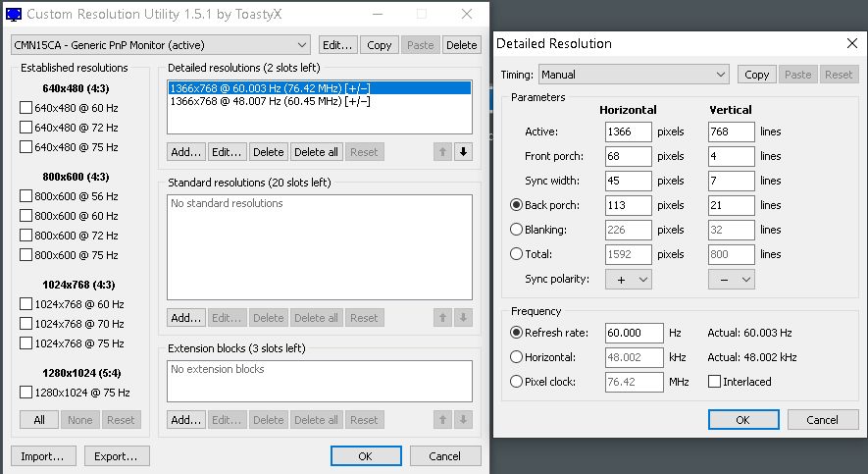Enable the 640x480 @ 60 Hz checkbox

[x=26, y=108]
